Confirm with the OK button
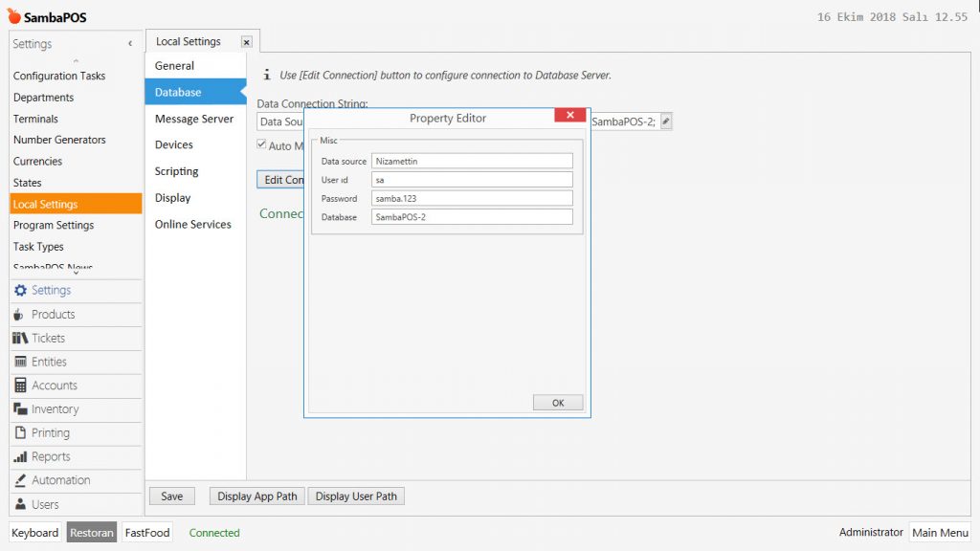The image size is (980, 551). pyautogui.click(x=558, y=403)
